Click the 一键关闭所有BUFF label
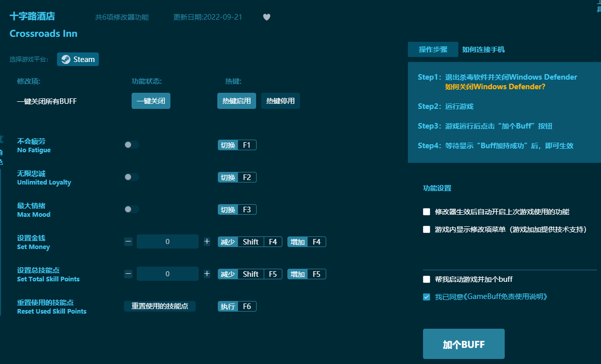Screen dimensions: 601x364 pos(47,101)
